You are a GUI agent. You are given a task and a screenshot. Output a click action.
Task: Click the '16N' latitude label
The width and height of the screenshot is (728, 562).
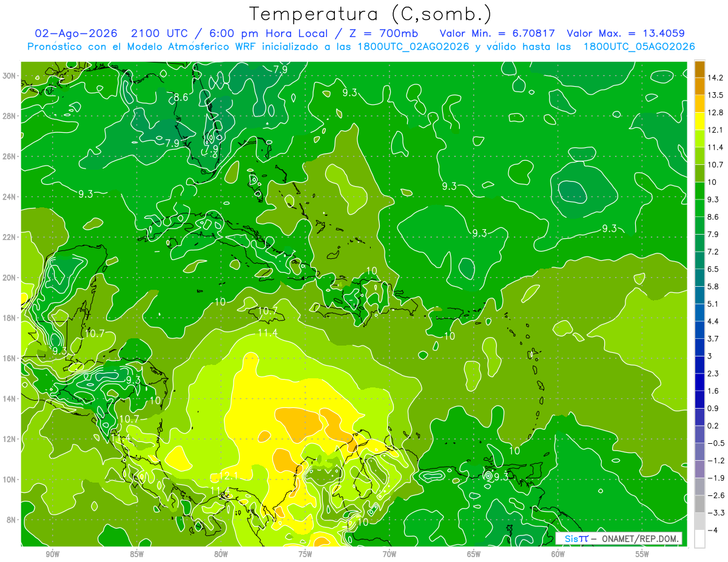[9, 358]
